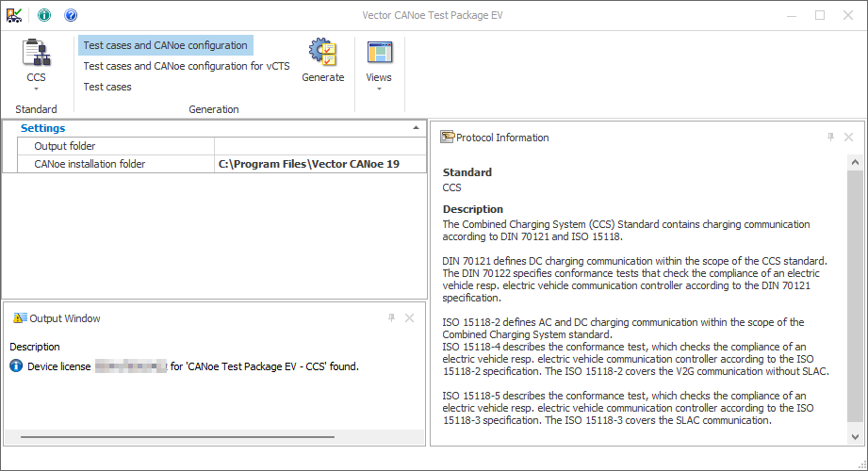The height and width of the screenshot is (471, 868).
Task: Minimize the Vector CANoe Test Package window
Action: 792,15
